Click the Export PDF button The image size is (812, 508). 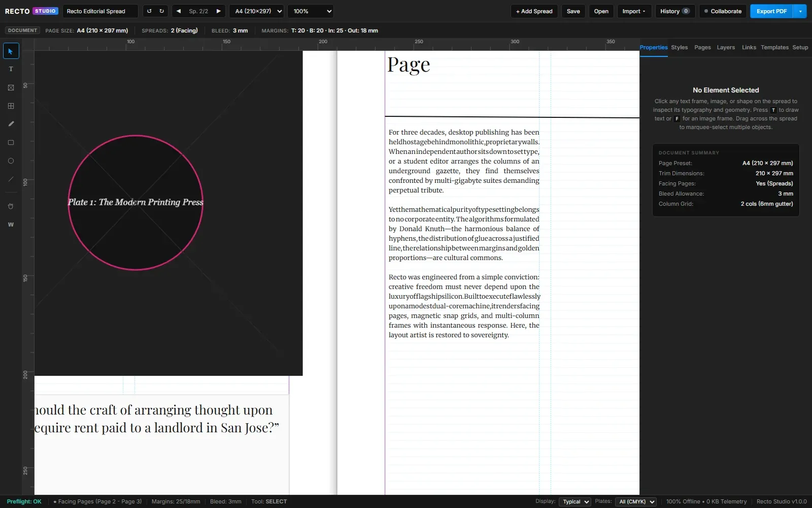tap(771, 11)
